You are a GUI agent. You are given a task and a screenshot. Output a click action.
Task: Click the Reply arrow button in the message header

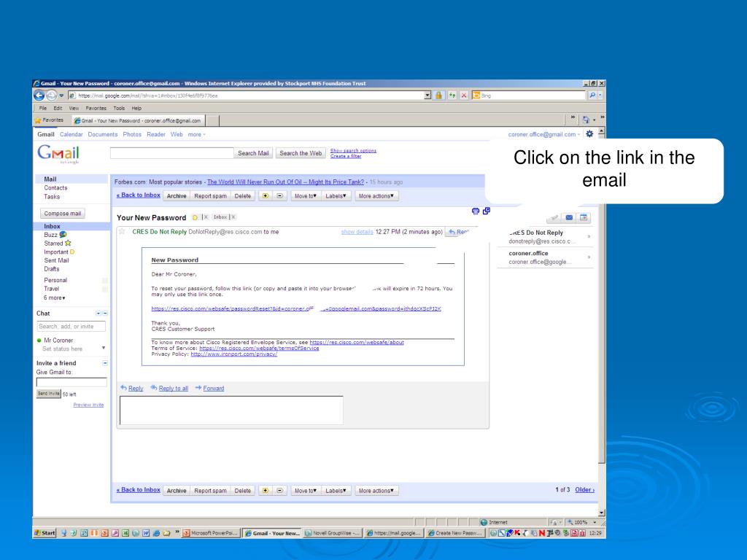pyautogui.click(x=458, y=232)
